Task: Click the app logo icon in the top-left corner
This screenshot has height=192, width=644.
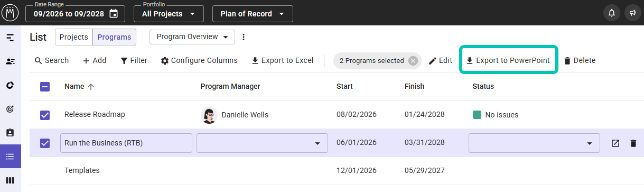Action: (x=11, y=13)
